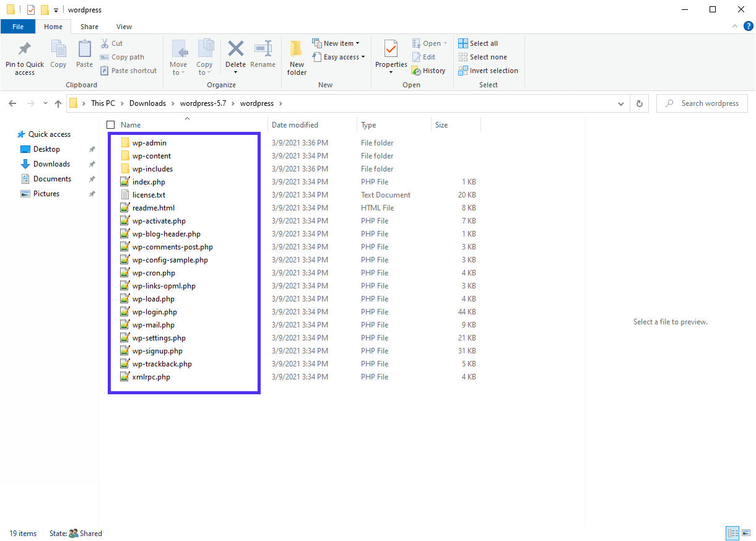The width and height of the screenshot is (756, 541).
Task: Click the Delete icon in Organize group
Action: pyautogui.click(x=235, y=50)
